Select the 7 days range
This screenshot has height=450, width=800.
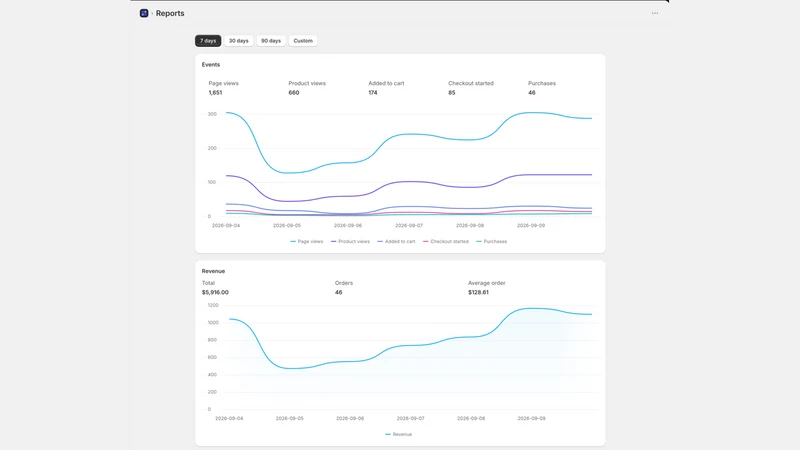(x=208, y=41)
